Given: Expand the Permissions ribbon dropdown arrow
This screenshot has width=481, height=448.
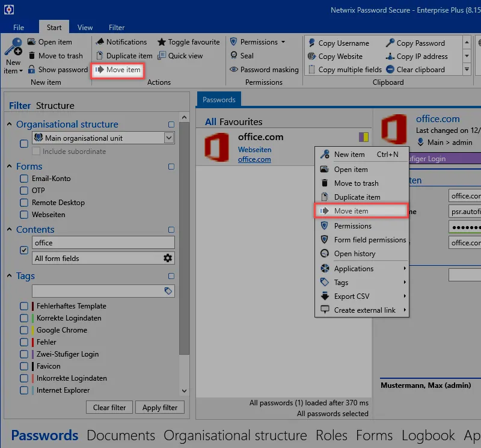Looking at the screenshot, I should (283, 41).
